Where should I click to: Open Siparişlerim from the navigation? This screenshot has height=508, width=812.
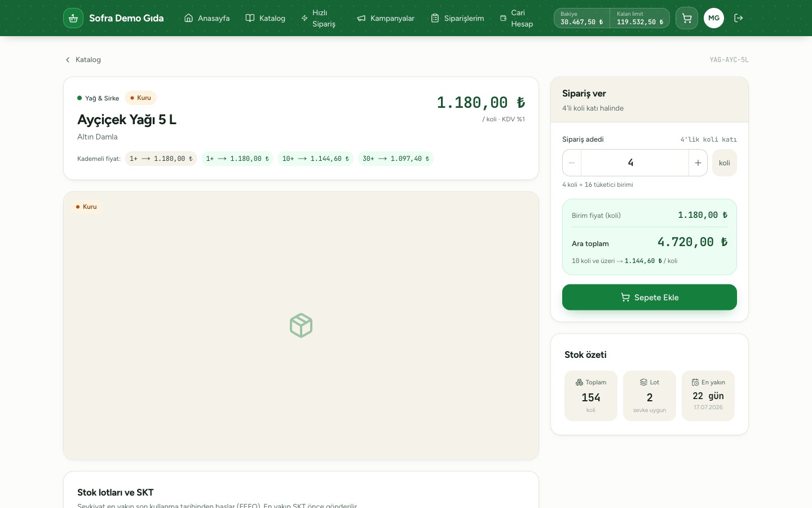[x=457, y=18]
